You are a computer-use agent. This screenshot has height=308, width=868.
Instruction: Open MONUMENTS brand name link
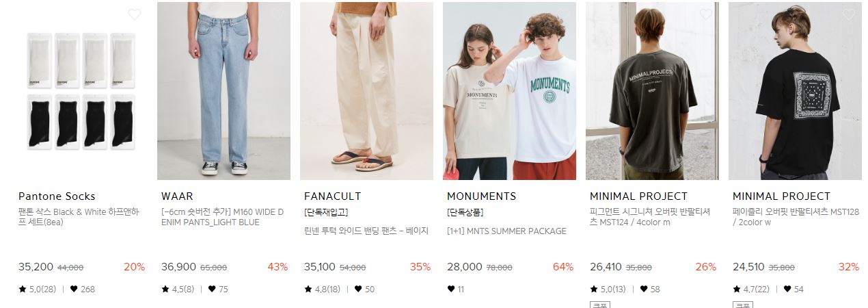point(481,196)
